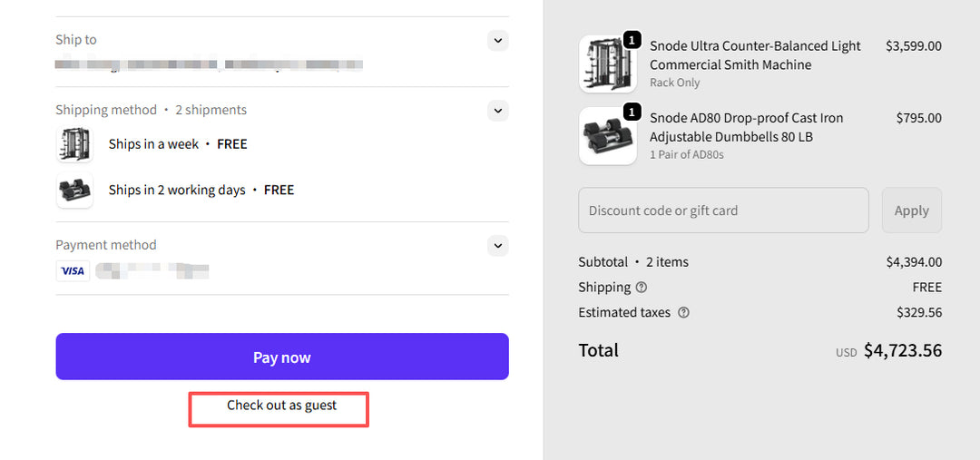980x460 pixels.
Task: Click quantity badge on dumbbells image
Action: click(x=632, y=113)
